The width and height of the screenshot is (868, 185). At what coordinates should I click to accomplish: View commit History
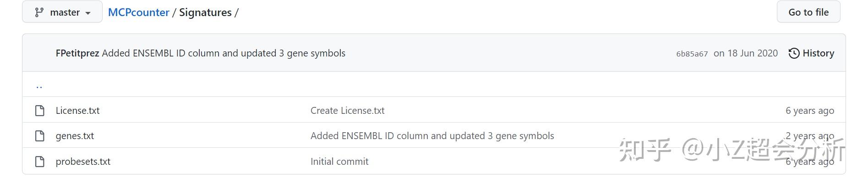[x=818, y=53]
